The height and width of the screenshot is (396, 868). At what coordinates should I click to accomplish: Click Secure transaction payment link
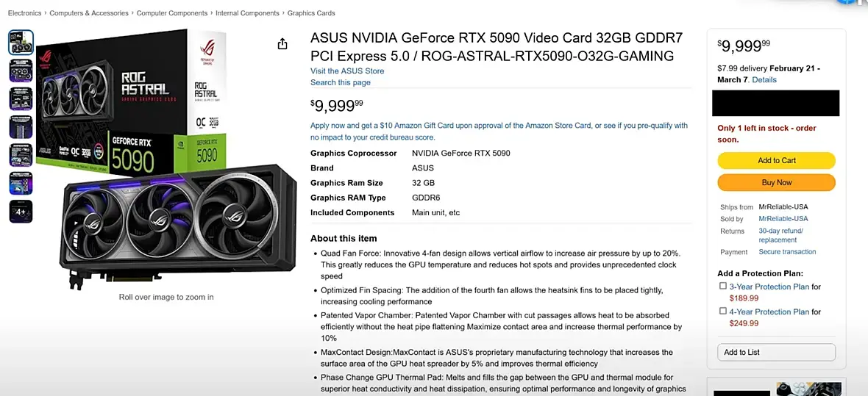787,252
